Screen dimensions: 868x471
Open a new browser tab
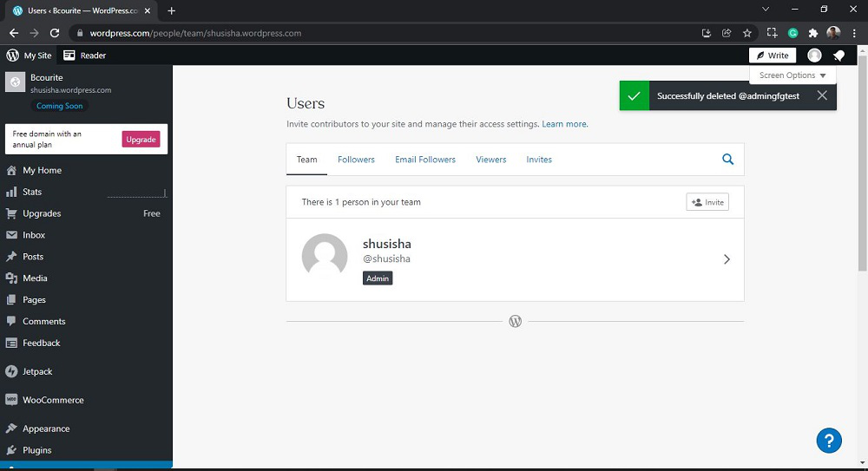(172, 10)
